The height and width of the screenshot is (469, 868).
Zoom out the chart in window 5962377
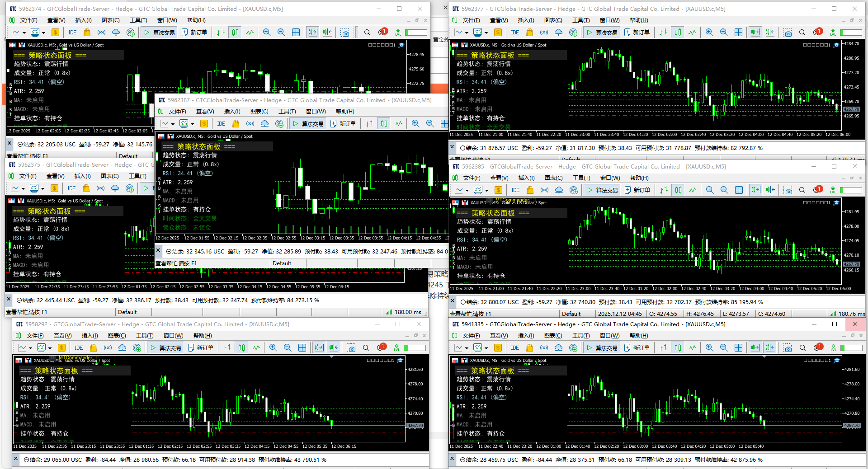pyautogui.click(x=724, y=33)
